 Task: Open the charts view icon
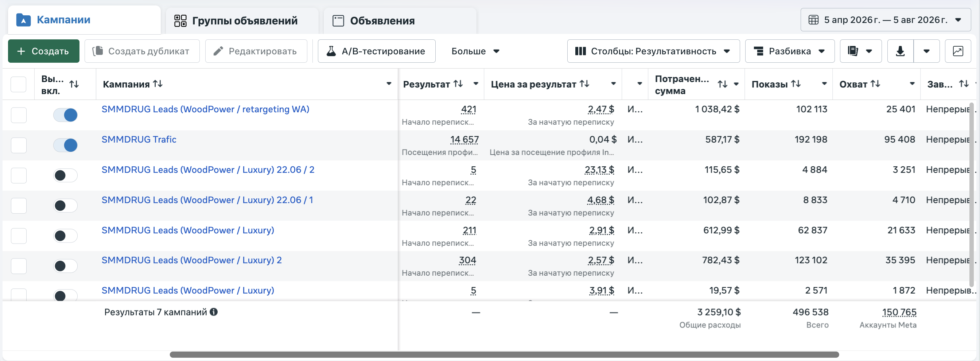tap(958, 51)
